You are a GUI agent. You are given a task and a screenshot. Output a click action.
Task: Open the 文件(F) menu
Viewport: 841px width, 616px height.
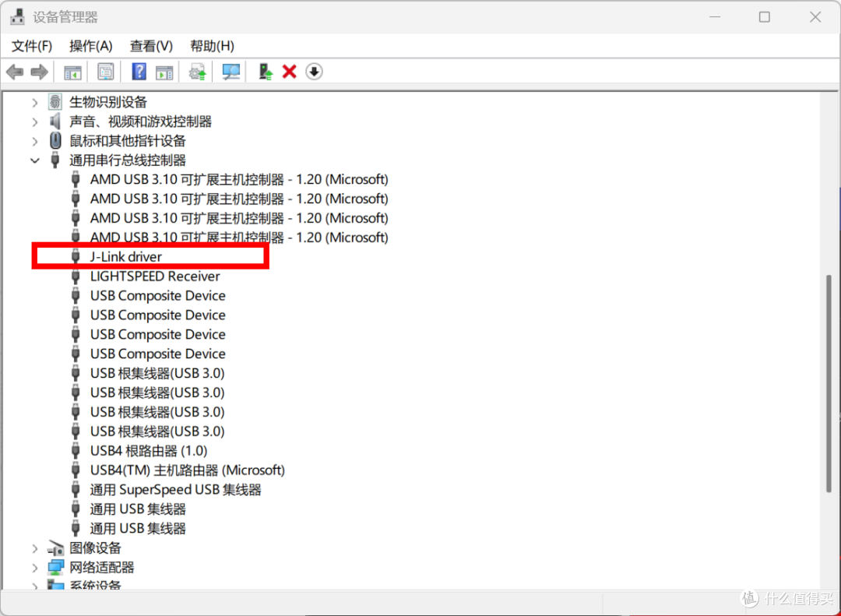[x=32, y=46]
